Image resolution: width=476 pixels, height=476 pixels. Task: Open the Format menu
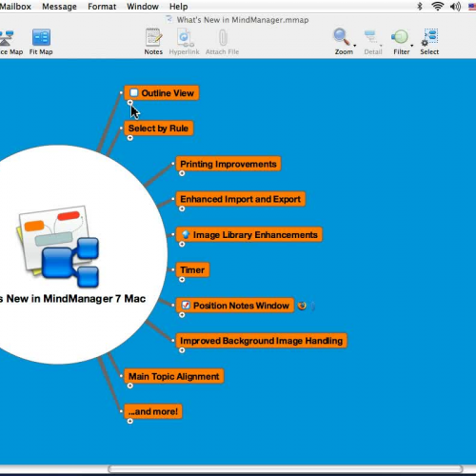(102, 7)
